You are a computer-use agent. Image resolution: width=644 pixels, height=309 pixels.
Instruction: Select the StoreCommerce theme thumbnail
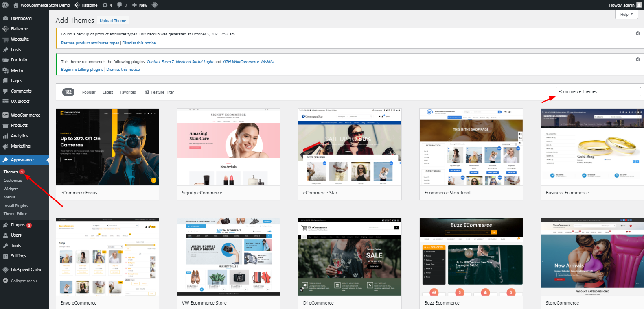(592, 257)
